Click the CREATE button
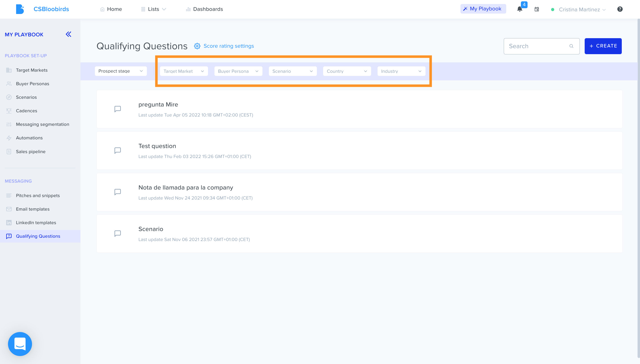The height and width of the screenshot is (364, 640). point(603,46)
